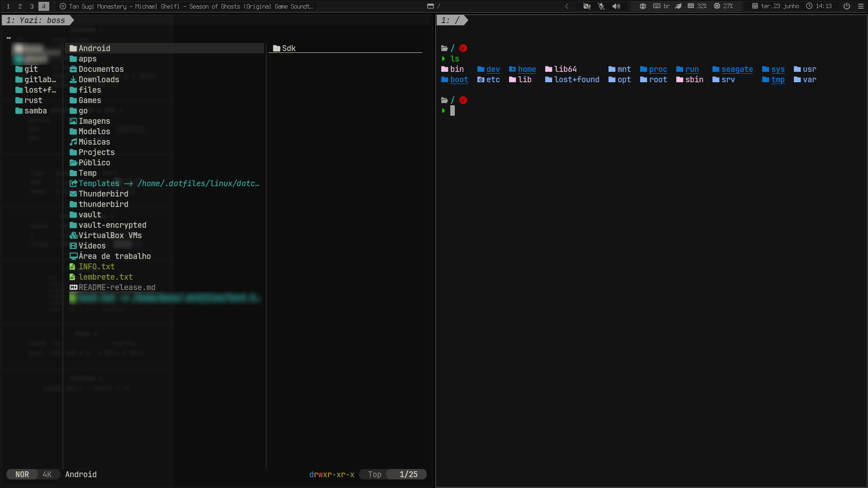
Task: Click the keyboard layout br indicator
Action: (661, 6)
